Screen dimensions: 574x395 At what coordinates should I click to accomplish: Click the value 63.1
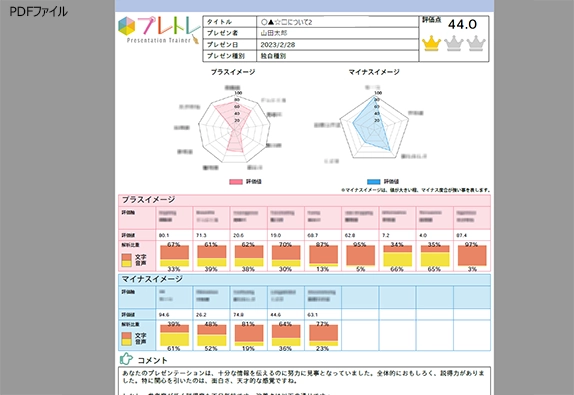[313, 315]
